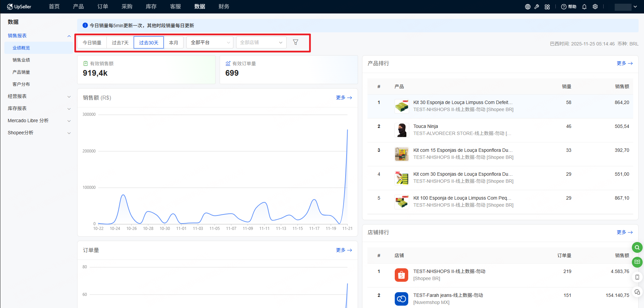The height and width of the screenshot is (308, 644).
Task: Click the green floating search button
Action: [637, 247]
